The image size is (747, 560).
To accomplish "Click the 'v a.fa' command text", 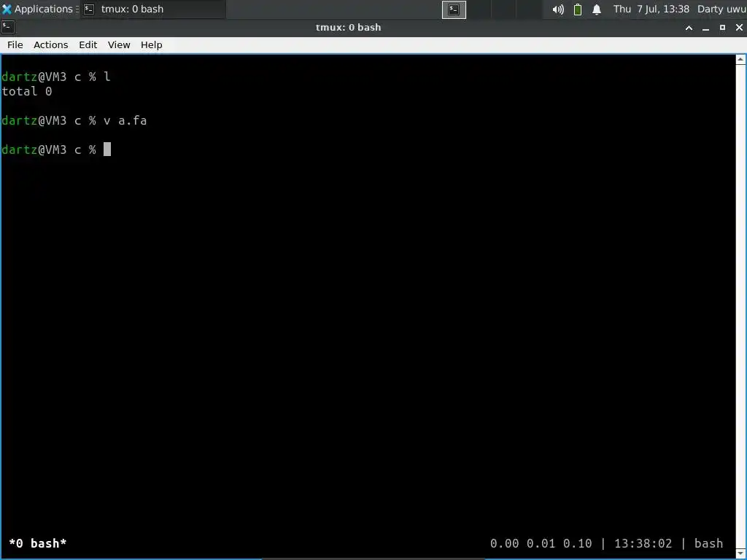I will [125, 120].
